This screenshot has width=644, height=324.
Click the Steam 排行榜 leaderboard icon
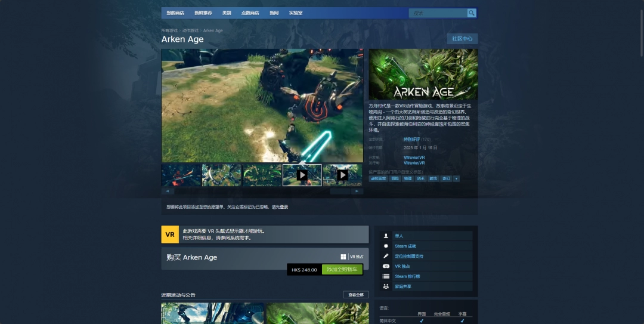(386, 276)
